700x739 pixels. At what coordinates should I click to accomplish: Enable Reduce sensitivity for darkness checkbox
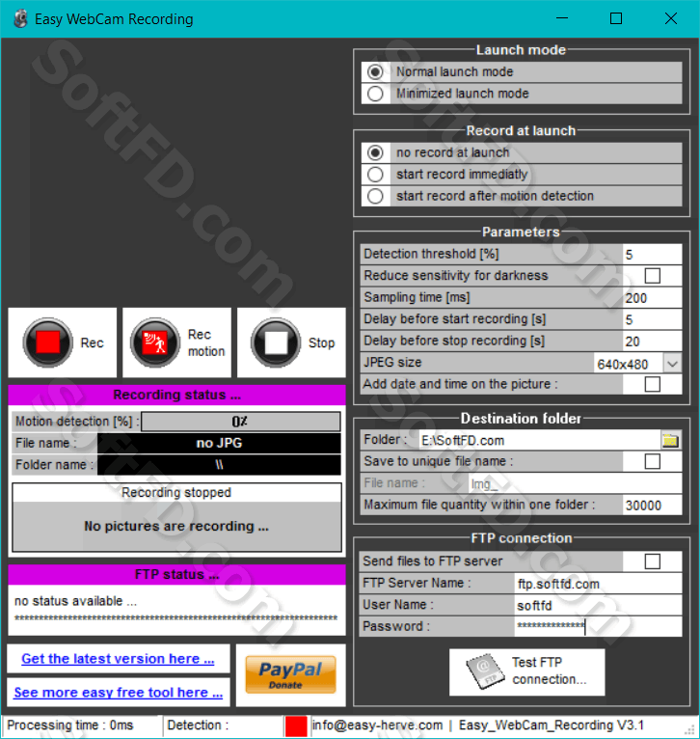[x=653, y=276]
